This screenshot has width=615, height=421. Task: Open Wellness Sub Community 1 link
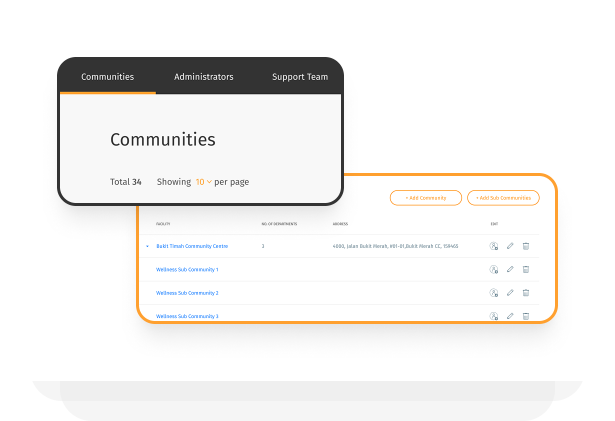[187, 269]
